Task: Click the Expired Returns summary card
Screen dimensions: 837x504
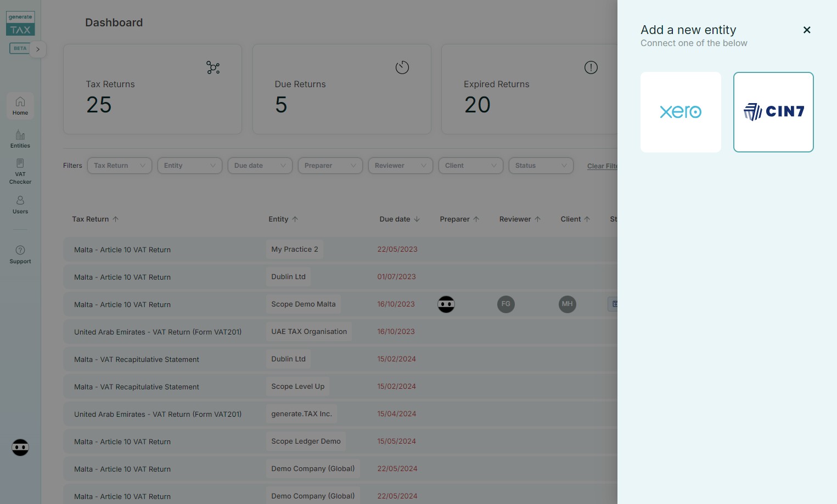Action: 530,89
